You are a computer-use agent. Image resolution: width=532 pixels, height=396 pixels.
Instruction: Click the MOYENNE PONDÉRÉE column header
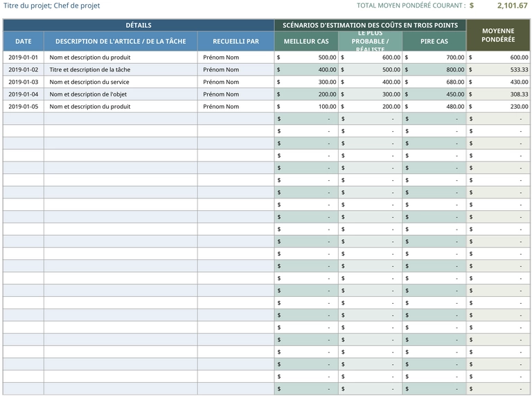[498, 35]
